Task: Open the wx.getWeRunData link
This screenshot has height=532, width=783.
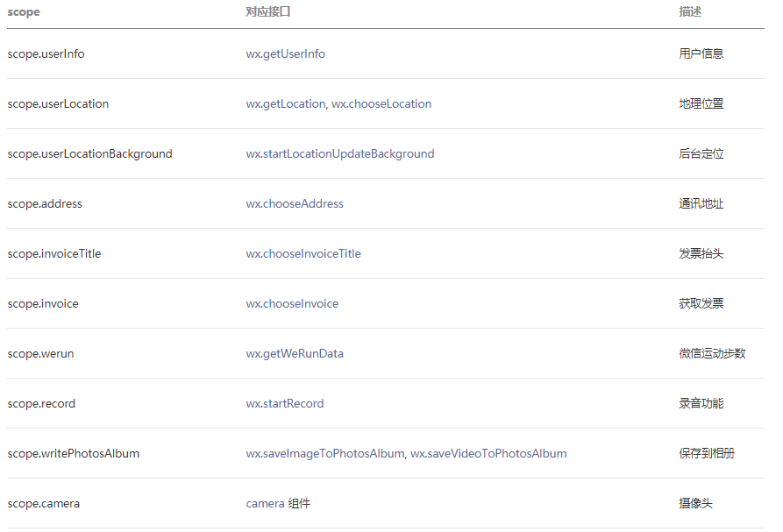Action: (295, 353)
